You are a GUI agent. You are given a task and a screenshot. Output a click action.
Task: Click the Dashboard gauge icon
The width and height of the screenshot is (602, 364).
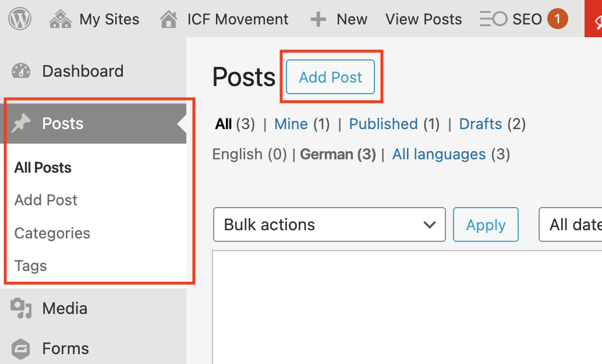[x=21, y=72]
